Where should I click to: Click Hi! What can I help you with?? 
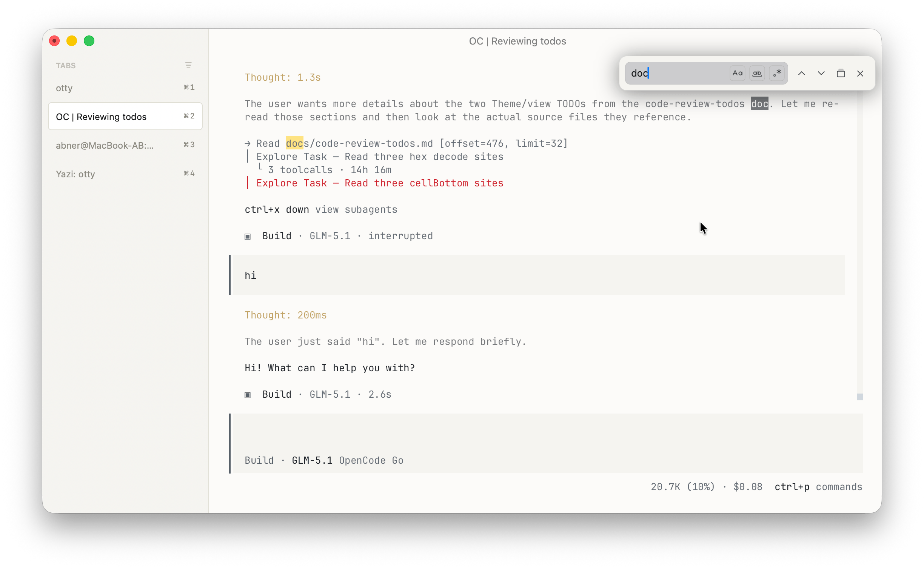pyautogui.click(x=330, y=368)
